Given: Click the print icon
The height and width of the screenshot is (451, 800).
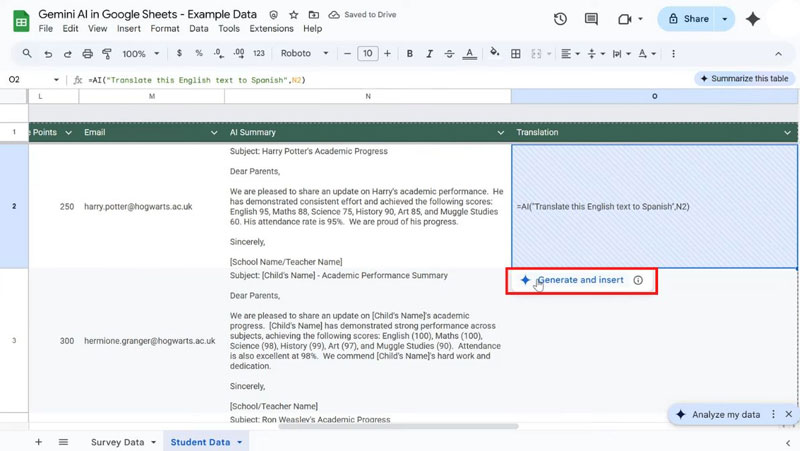Looking at the screenshot, I should (x=88, y=53).
